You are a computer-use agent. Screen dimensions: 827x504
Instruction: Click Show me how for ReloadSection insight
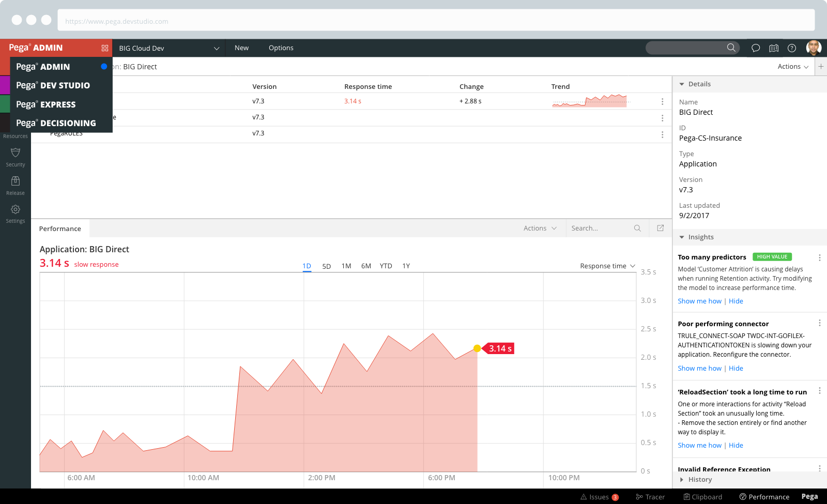[699, 445]
